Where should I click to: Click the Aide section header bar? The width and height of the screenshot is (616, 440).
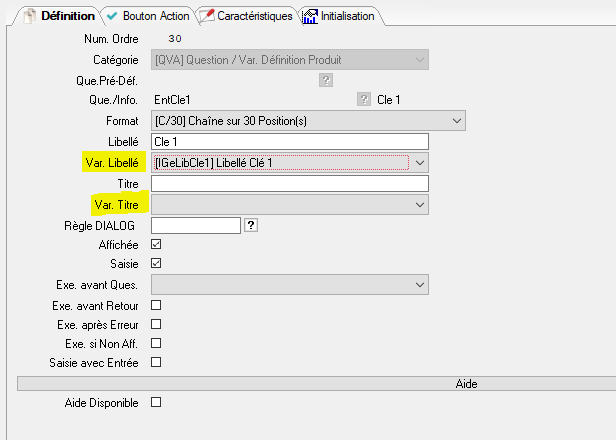point(317,383)
